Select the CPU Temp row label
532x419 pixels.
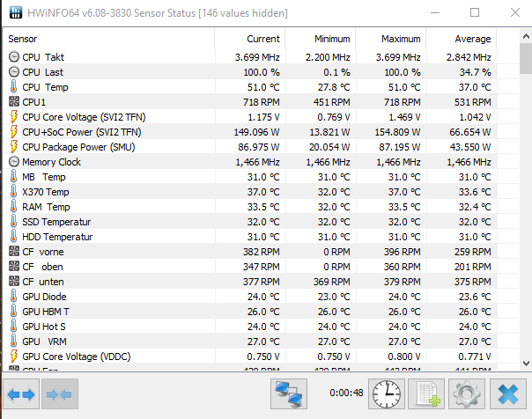click(45, 87)
